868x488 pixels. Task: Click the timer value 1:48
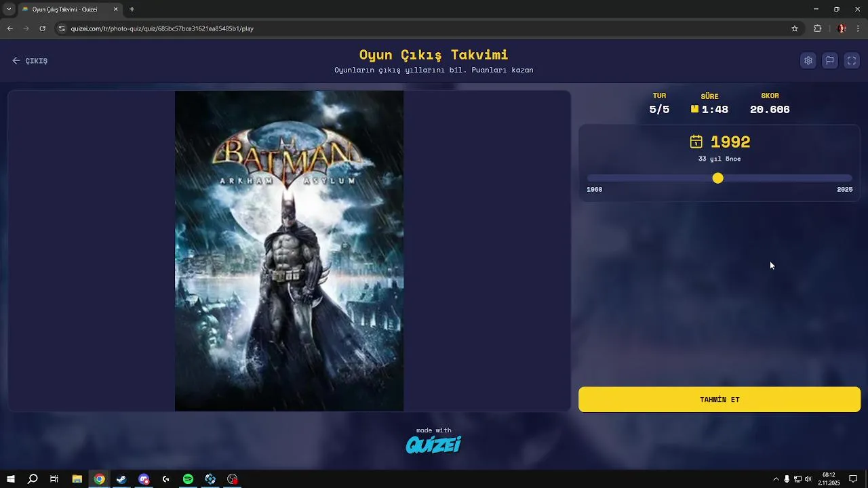[x=715, y=110]
